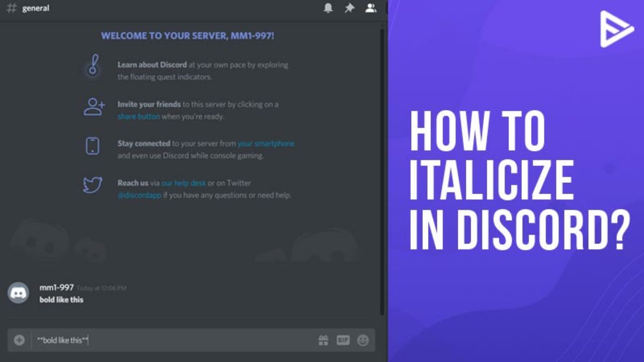Click the smartphone Stay connected icon
Viewport: 644px width, 362px height.
(93, 146)
